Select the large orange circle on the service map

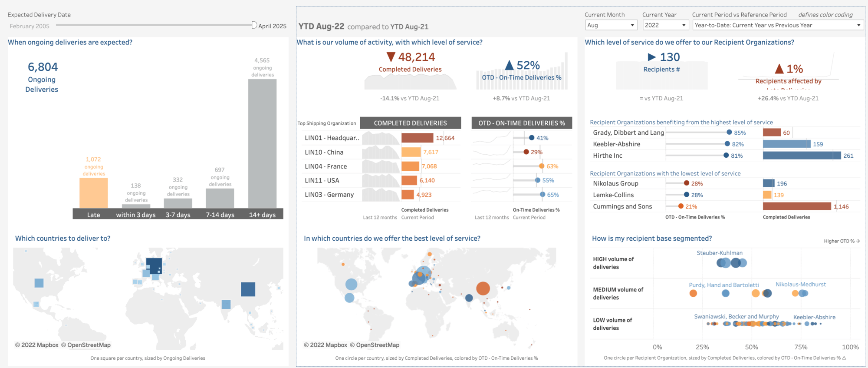[483, 288]
